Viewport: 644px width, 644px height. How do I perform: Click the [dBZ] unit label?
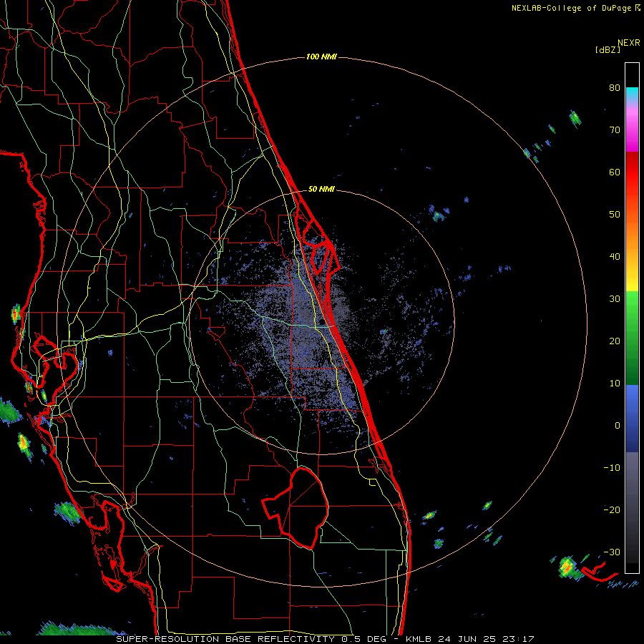point(608,49)
